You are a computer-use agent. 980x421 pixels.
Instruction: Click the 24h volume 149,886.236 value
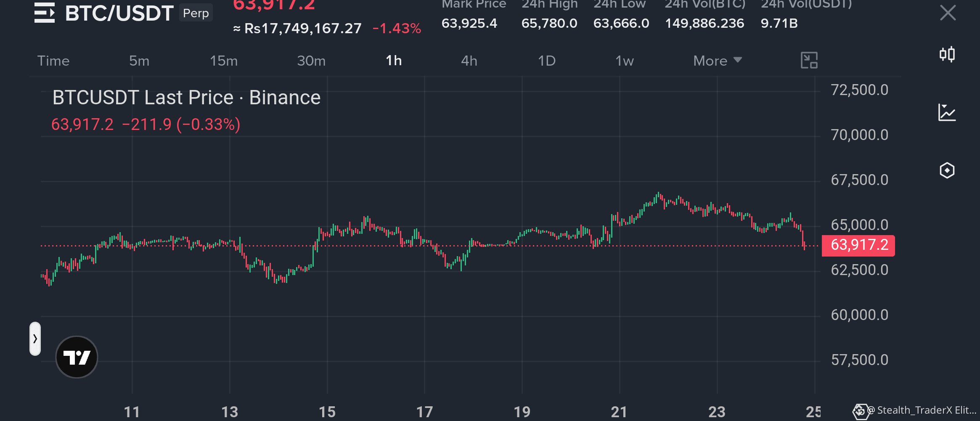click(705, 23)
